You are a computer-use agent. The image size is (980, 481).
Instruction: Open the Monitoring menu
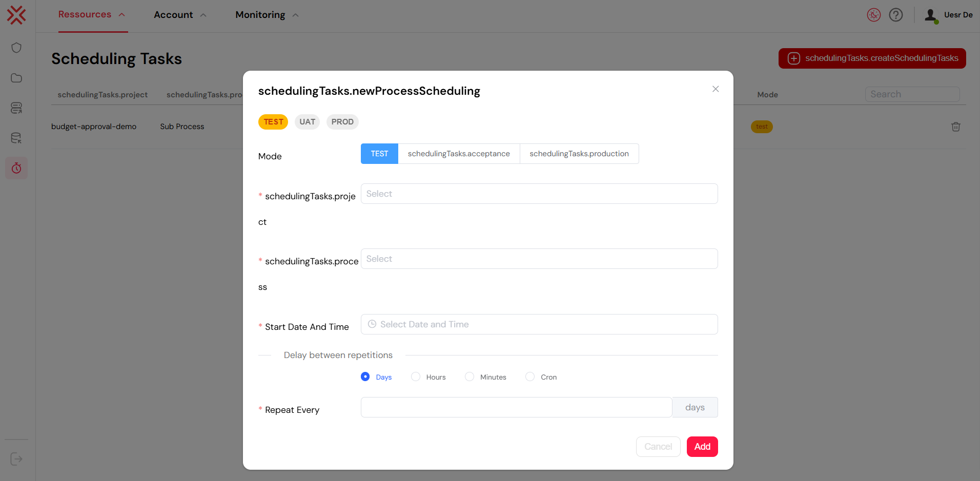click(260, 15)
